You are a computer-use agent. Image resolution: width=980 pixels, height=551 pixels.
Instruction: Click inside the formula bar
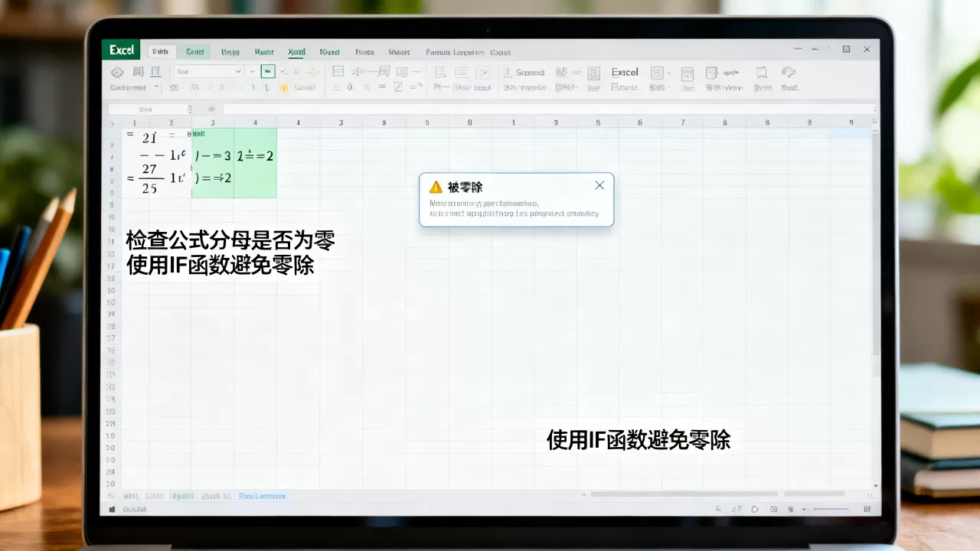pyautogui.click(x=548, y=109)
